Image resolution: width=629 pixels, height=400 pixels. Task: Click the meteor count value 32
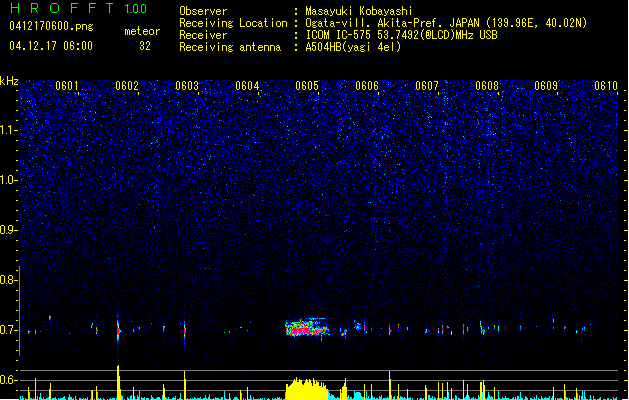(145, 46)
